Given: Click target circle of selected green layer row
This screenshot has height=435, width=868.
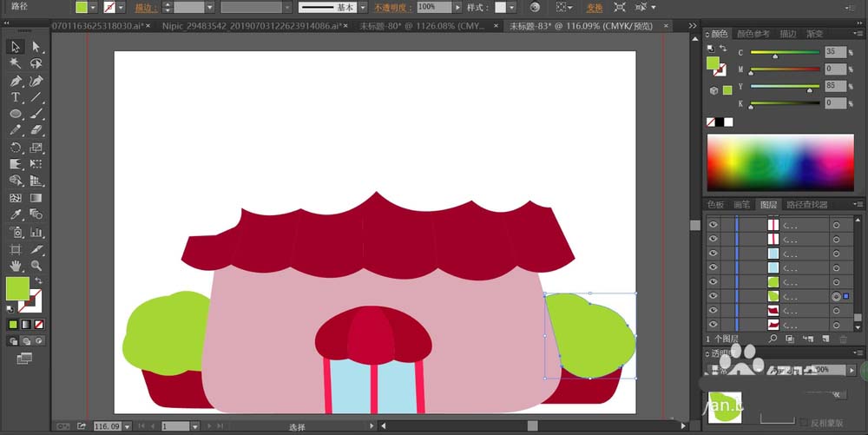Looking at the screenshot, I should tap(836, 297).
